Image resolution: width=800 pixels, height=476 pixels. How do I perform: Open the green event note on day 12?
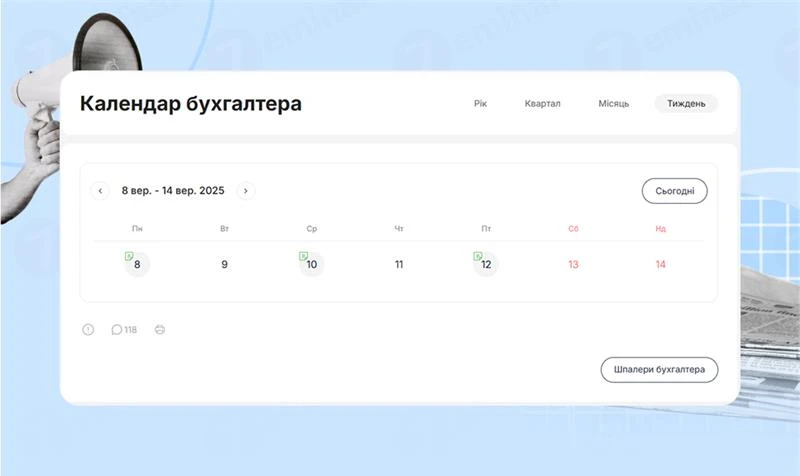click(478, 256)
